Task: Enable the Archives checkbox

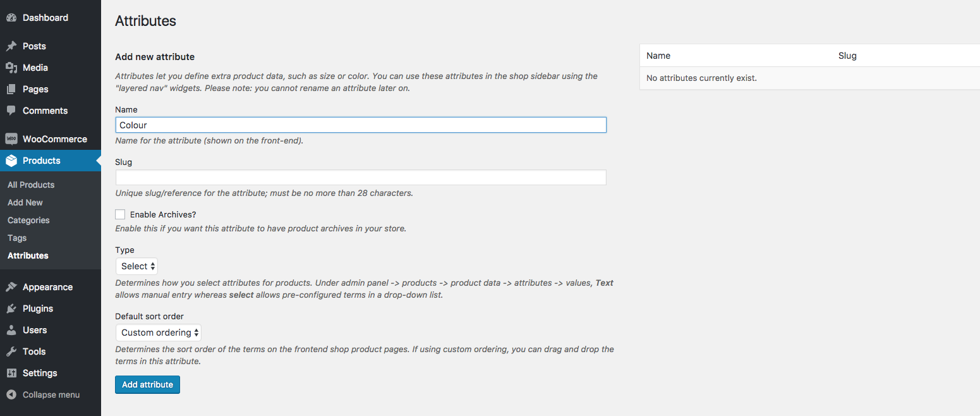Action: pos(120,214)
